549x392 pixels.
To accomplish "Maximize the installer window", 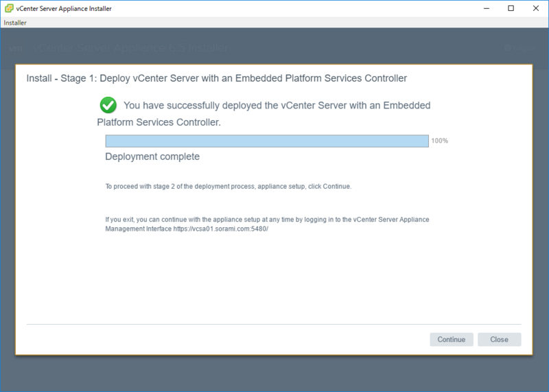I will pyautogui.click(x=511, y=8).
